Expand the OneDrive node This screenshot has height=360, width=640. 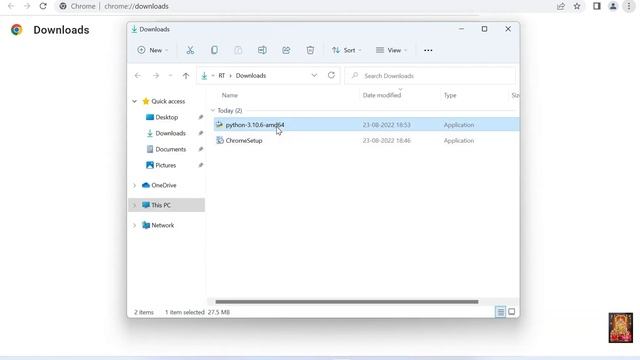134,185
